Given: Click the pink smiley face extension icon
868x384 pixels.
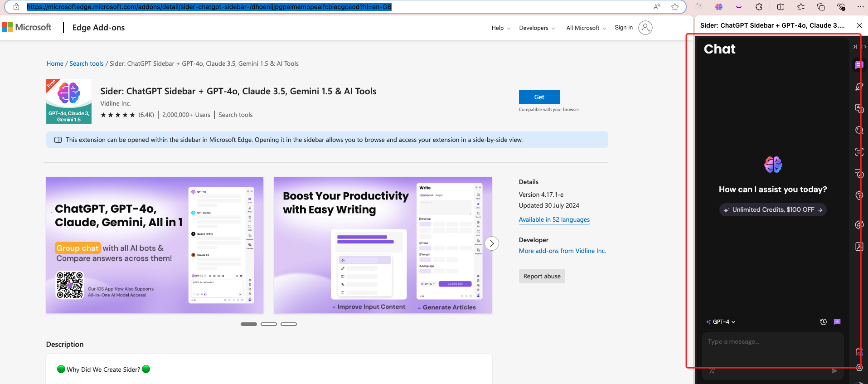Looking at the screenshot, I should (739, 7).
